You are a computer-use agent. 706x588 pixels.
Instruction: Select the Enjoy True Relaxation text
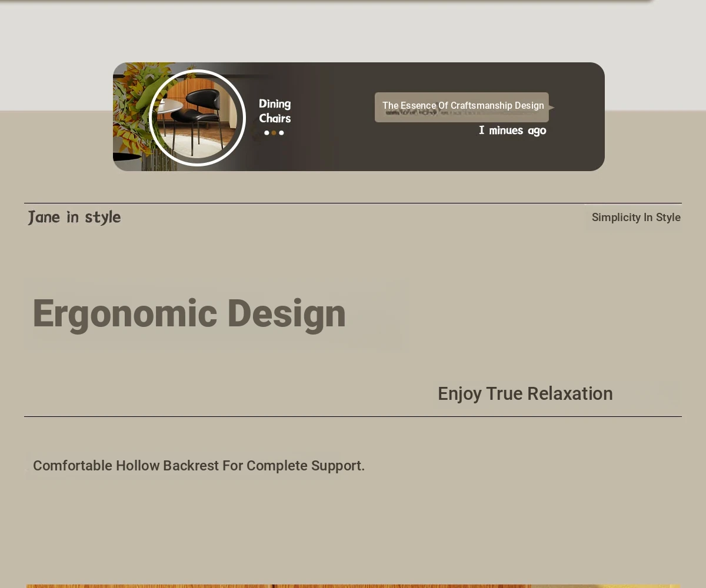click(x=525, y=394)
